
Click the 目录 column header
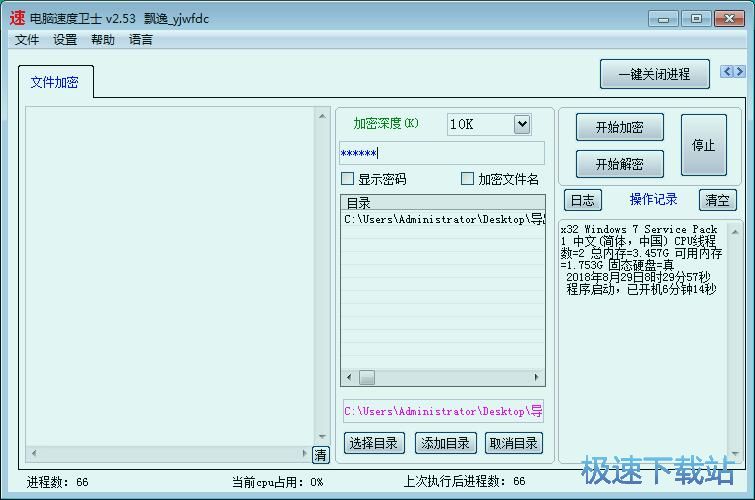(x=443, y=202)
